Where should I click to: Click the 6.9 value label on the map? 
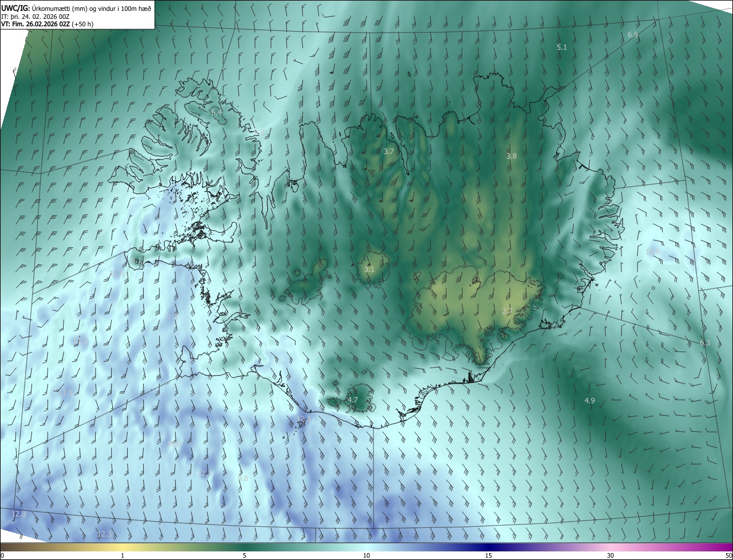(x=633, y=35)
